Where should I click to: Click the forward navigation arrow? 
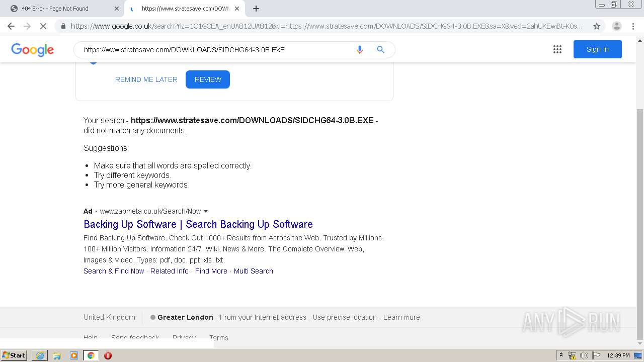coord(27,26)
